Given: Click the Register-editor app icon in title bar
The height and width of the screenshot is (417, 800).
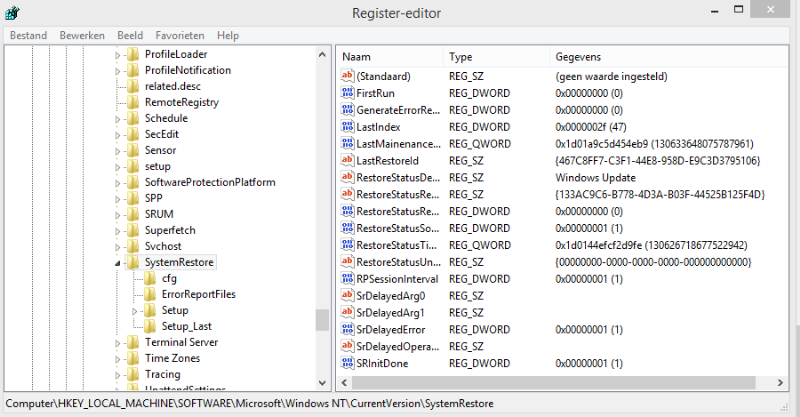Looking at the screenshot, I should (12, 13).
